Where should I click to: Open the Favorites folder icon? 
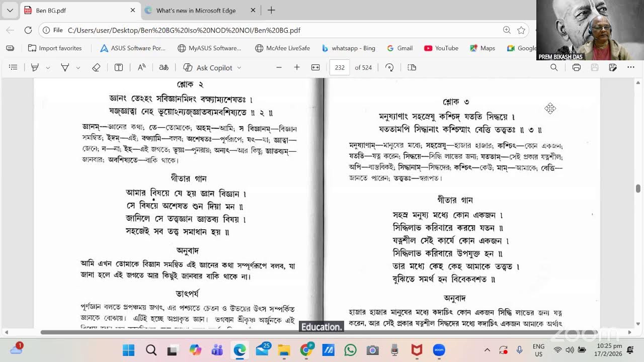(x=10, y=48)
